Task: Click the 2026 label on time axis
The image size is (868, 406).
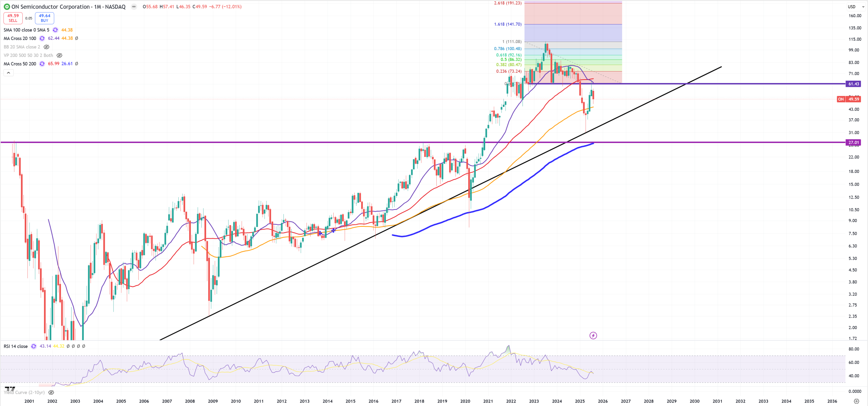Action: (x=603, y=401)
